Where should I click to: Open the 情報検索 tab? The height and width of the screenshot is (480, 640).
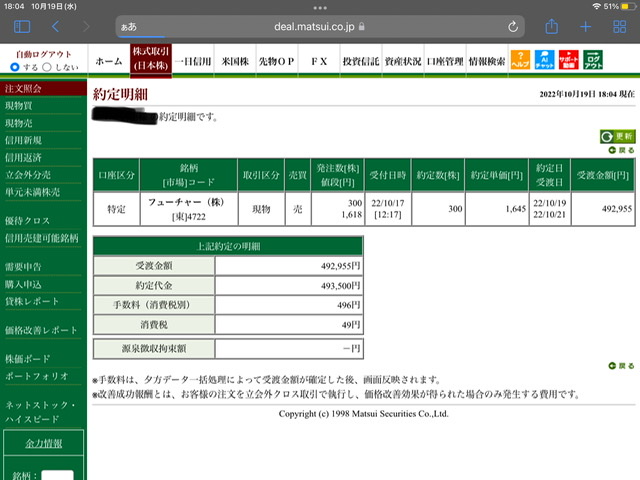coord(487,61)
